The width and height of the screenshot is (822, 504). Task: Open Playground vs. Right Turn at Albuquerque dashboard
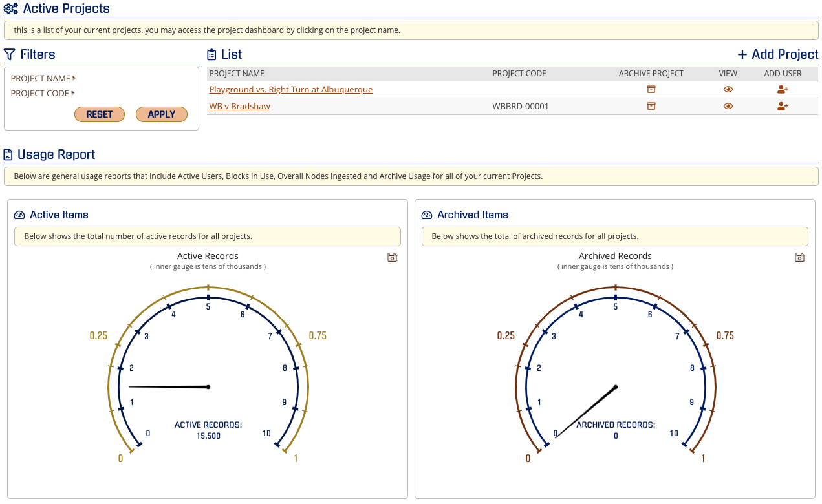tap(291, 89)
